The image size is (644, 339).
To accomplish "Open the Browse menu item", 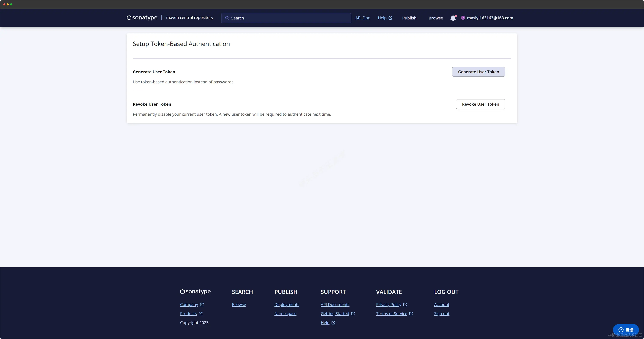I will 436,18.
